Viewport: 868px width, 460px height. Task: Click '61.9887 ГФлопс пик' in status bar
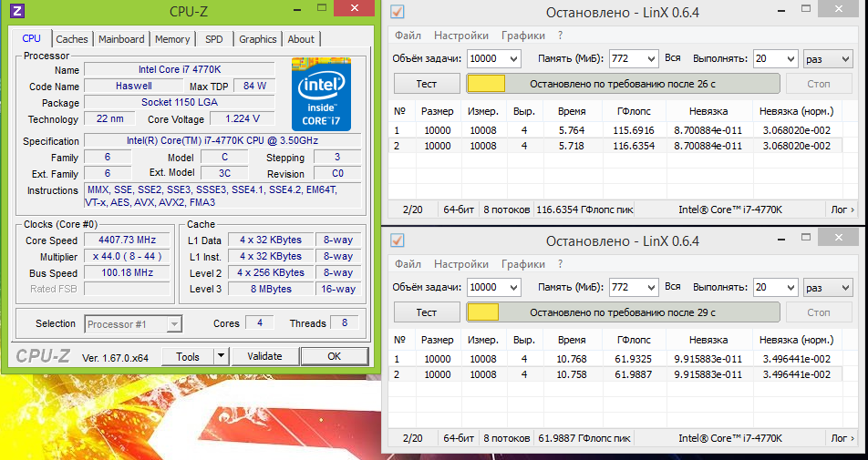(584, 438)
